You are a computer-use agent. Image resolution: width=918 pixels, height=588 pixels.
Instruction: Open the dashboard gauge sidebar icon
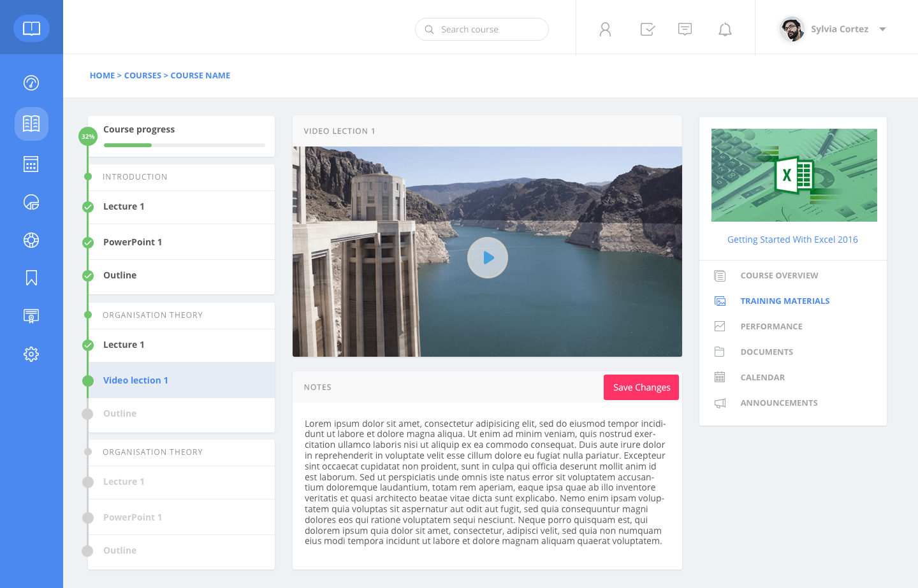point(31,83)
